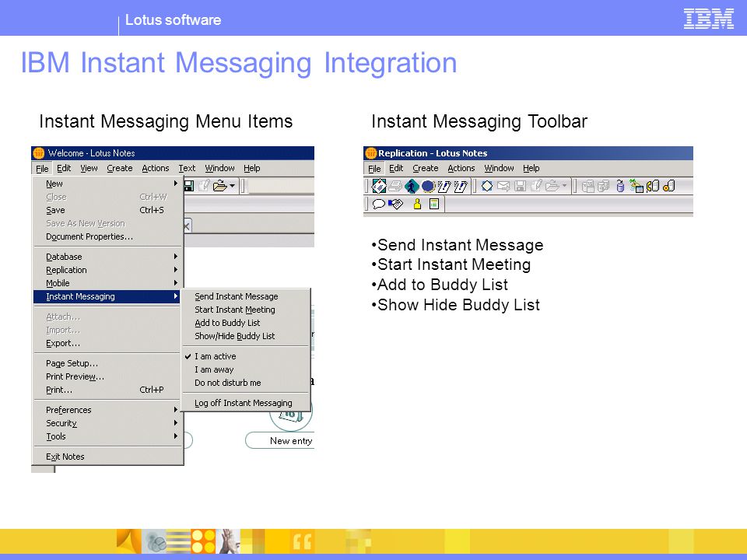Open the Create menu in Replication window
The height and width of the screenshot is (560, 747).
(426, 168)
